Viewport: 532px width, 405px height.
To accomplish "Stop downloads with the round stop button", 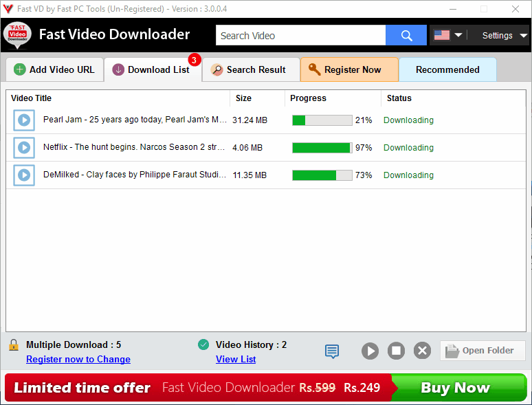I will 397,351.
